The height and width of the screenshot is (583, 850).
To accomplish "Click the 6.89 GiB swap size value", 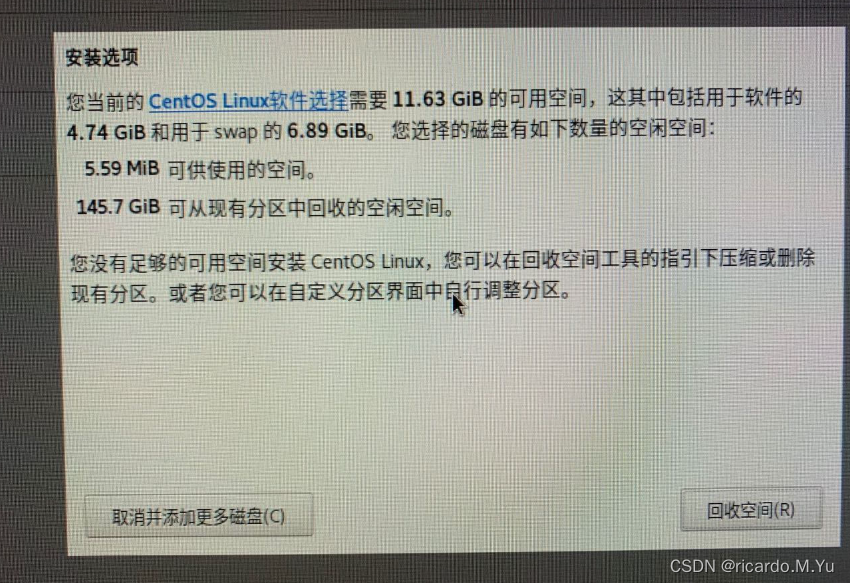I will click(327, 131).
